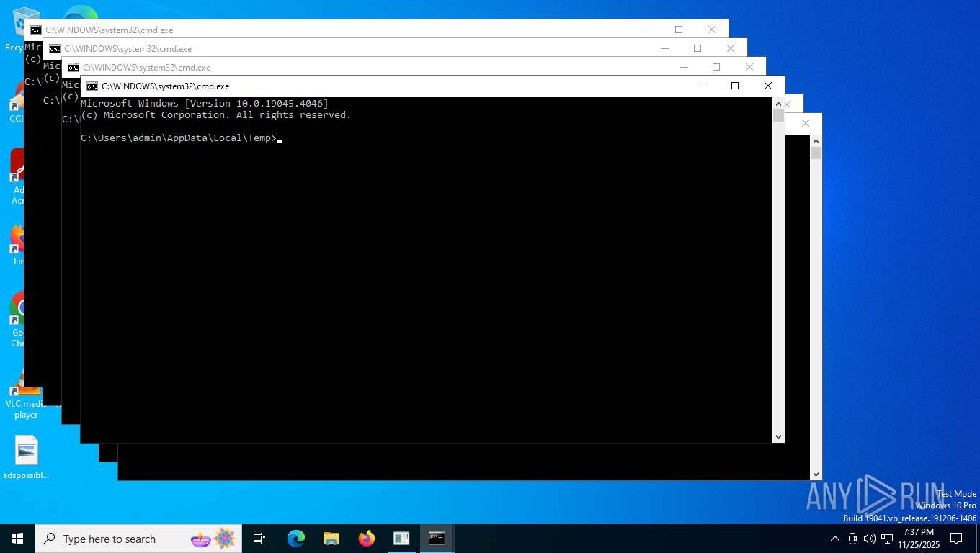Open Task View from the taskbar
The image size is (980, 553).
coord(259,539)
